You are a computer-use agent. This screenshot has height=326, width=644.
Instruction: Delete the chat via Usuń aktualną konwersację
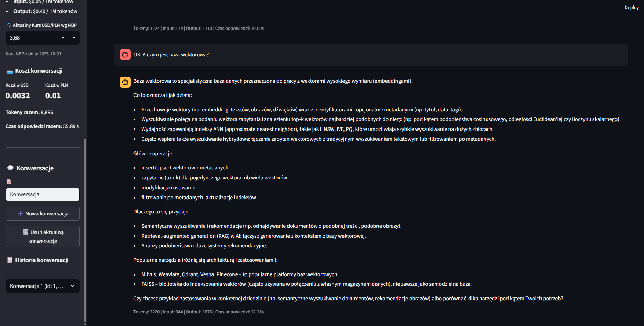coord(43,236)
